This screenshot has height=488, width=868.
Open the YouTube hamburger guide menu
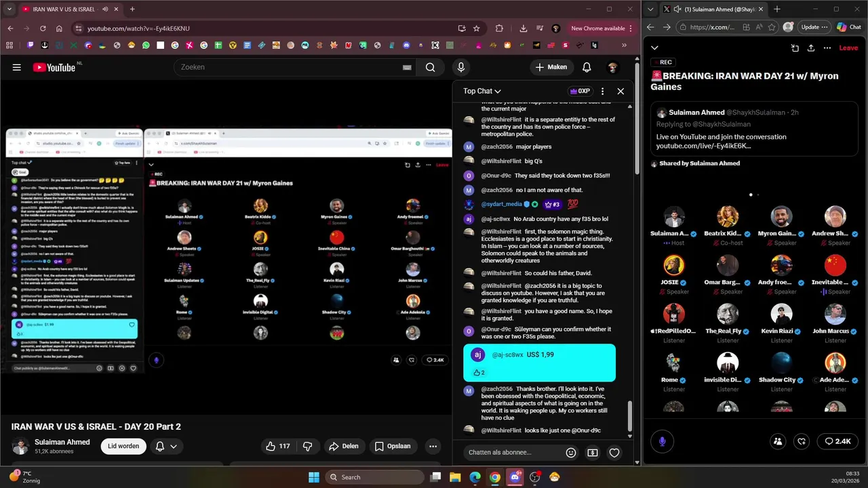[x=17, y=67]
